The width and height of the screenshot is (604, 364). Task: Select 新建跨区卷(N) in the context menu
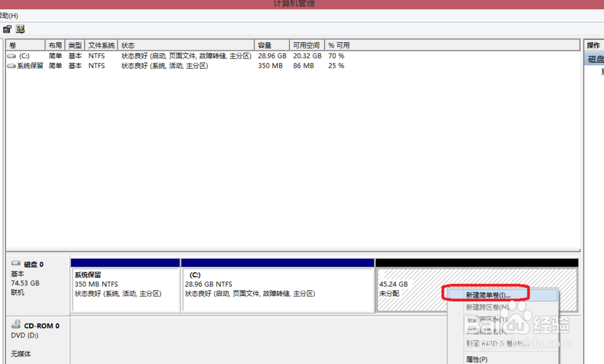tap(487, 307)
